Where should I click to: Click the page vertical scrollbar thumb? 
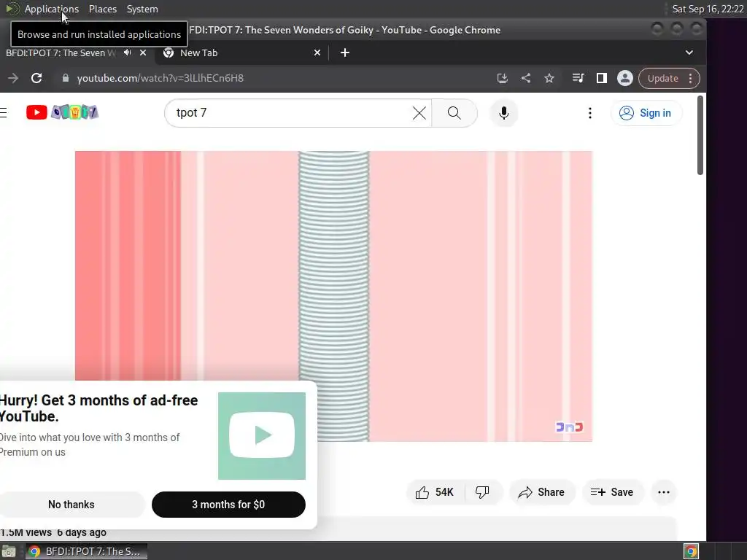click(x=700, y=135)
